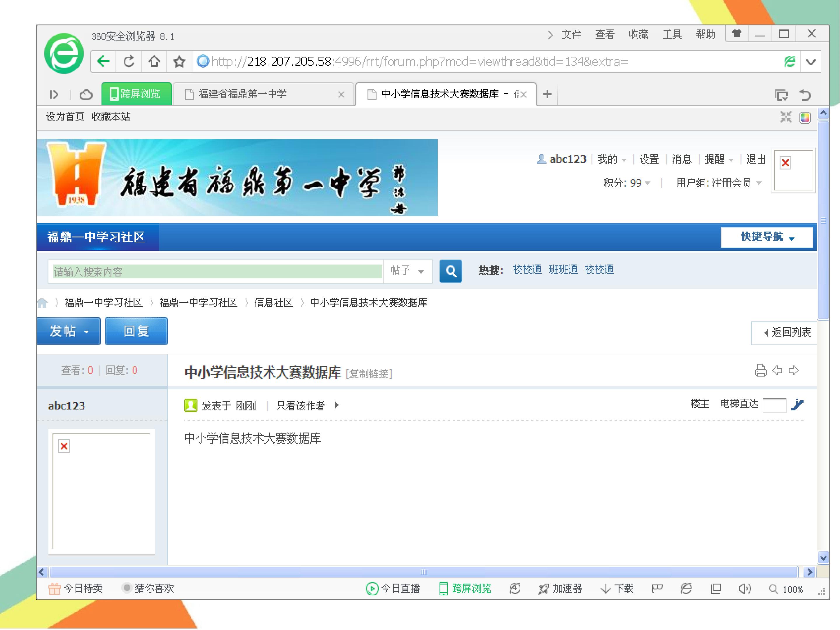
Task: Open the tab list window icon
Action: (x=781, y=94)
